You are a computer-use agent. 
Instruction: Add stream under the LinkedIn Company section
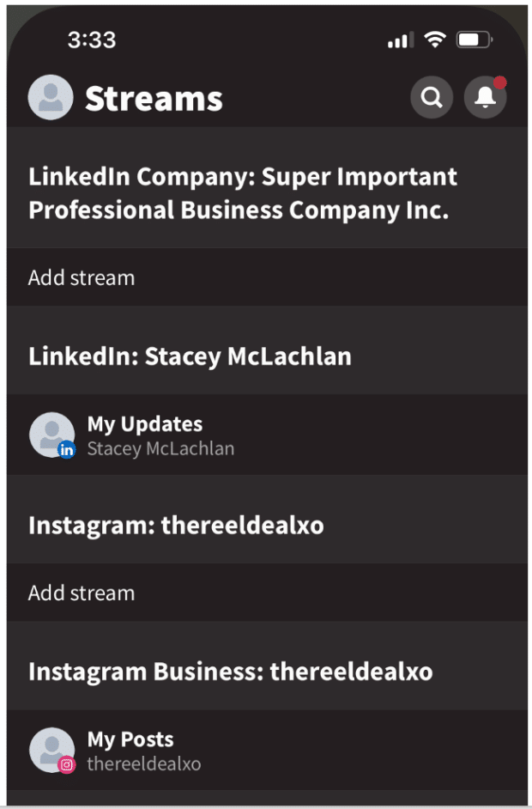(x=82, y=277)
